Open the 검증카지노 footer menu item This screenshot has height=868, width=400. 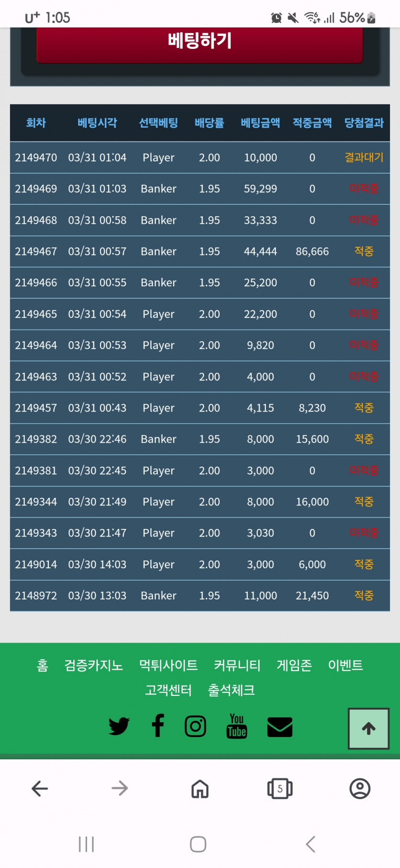(x=93, y=665)
